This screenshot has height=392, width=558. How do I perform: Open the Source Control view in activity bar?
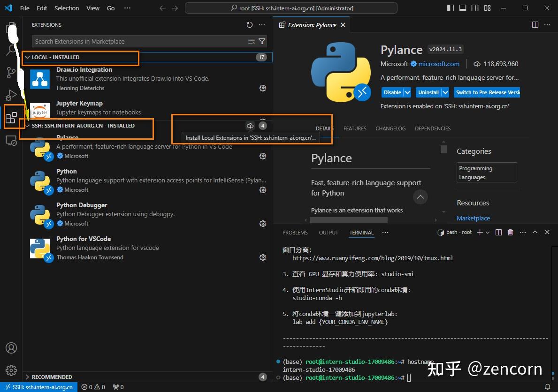[11, 73]
